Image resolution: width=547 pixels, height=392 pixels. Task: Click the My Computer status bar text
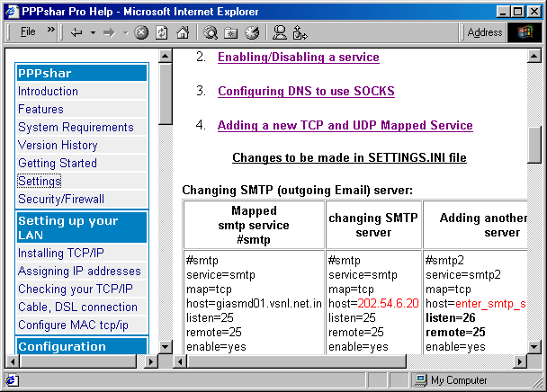point(459,380)
